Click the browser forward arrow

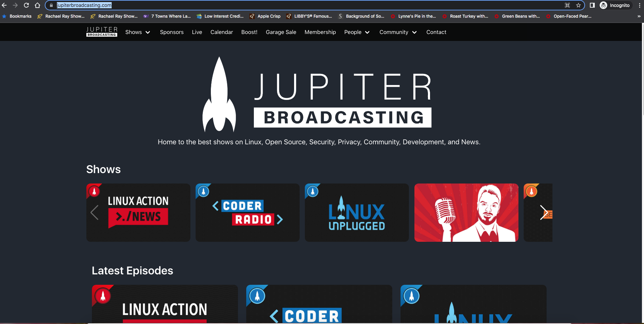point(15,5)
